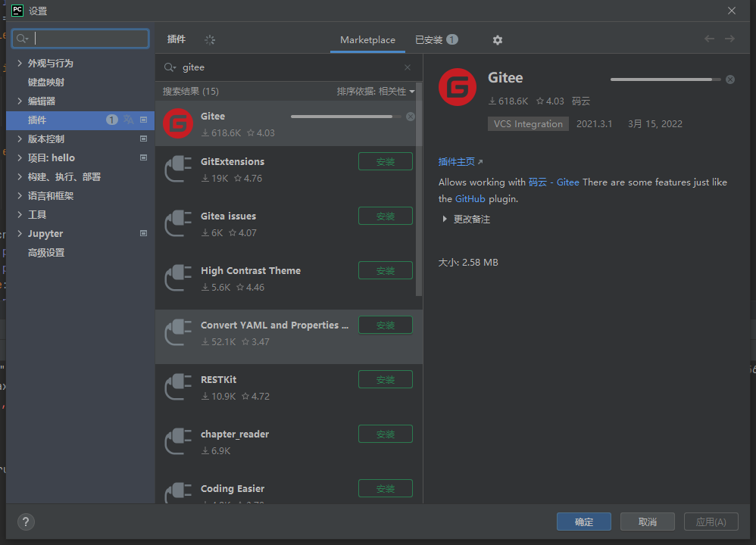Click the plugin results list scrollbar
Viewport: 756px width, 545px height.
point(418,189)
